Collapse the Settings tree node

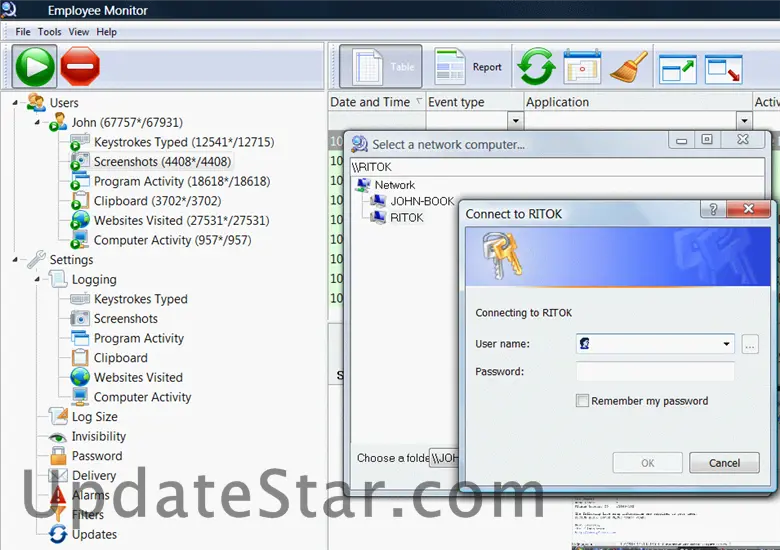pos(17,260)
